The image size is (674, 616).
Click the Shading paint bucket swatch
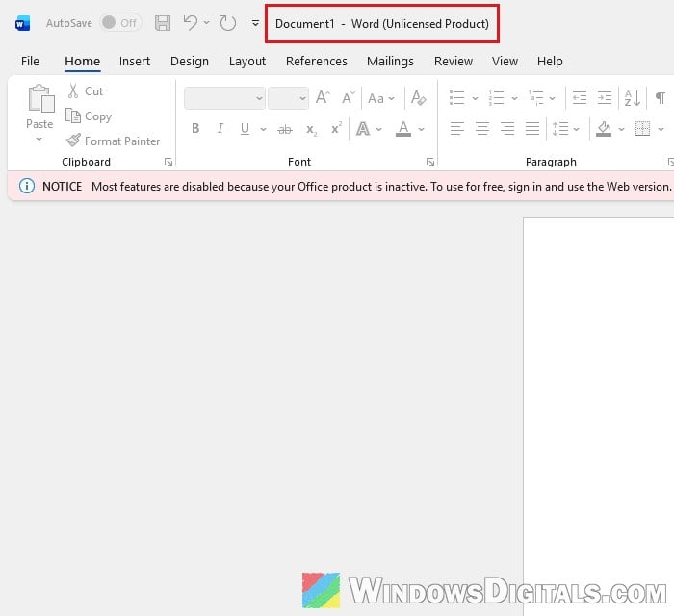tap(604, 128)
